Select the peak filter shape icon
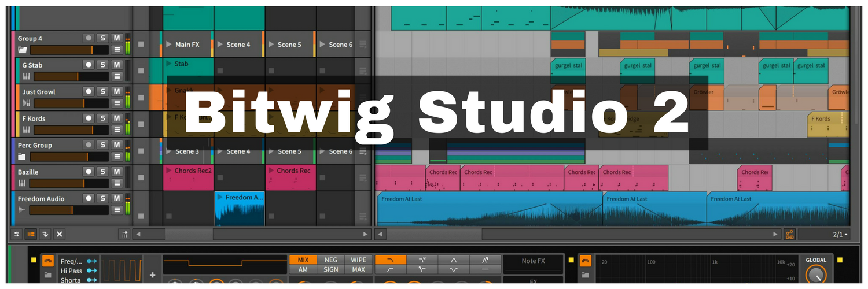Image resolution: width=868 pixels, height=289 pixels. [x=454, y=260]
